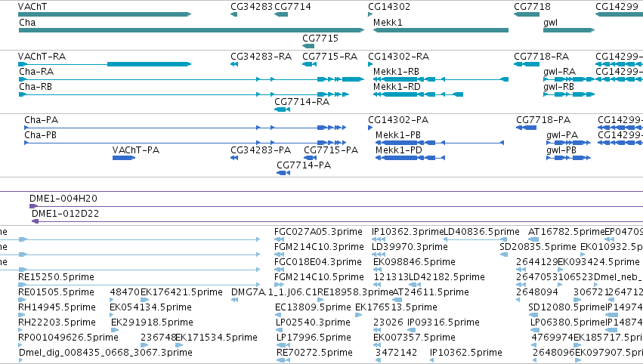Click the EK007357.5prime EST label
Viewport: 643px width, 364px height.
point(414,338)
